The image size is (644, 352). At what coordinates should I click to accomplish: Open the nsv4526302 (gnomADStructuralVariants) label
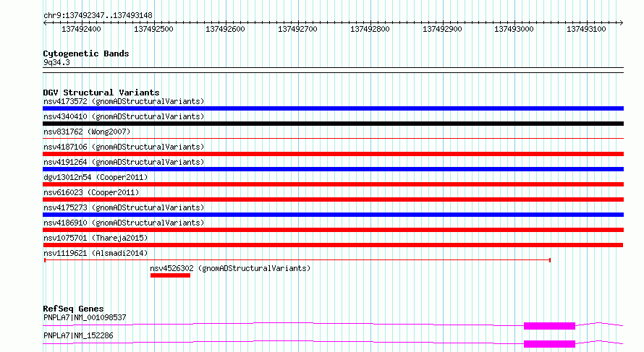pyautogui.click(x=230, y=268)
